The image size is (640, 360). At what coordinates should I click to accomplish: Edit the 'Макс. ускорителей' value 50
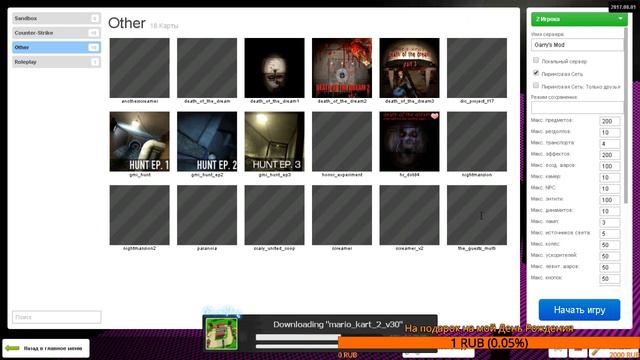click(610, 256)
